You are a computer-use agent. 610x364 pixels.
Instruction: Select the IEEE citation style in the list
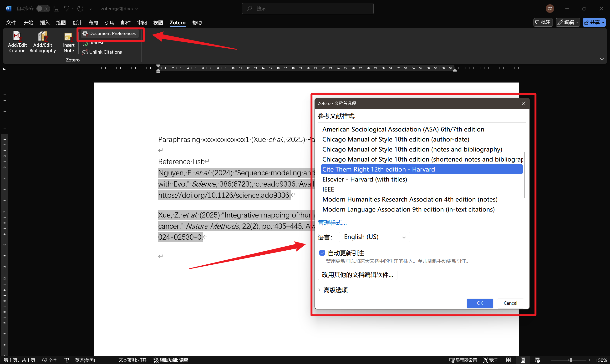tap(328, 189)
